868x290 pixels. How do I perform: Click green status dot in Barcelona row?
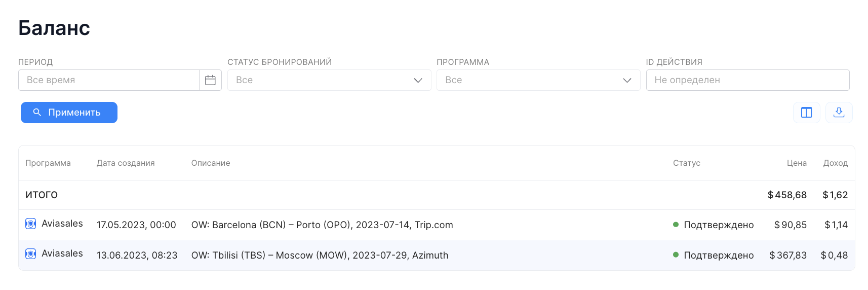(x=676, y=225)
